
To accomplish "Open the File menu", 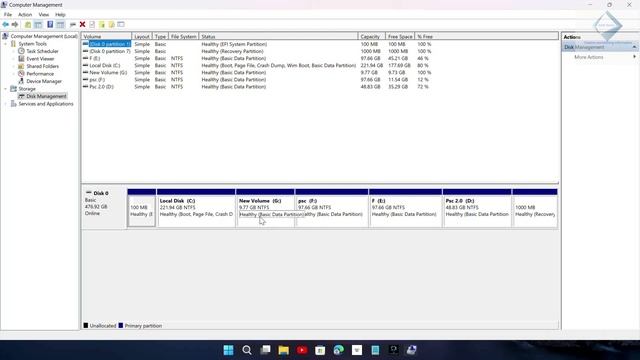I will point(8,14).
